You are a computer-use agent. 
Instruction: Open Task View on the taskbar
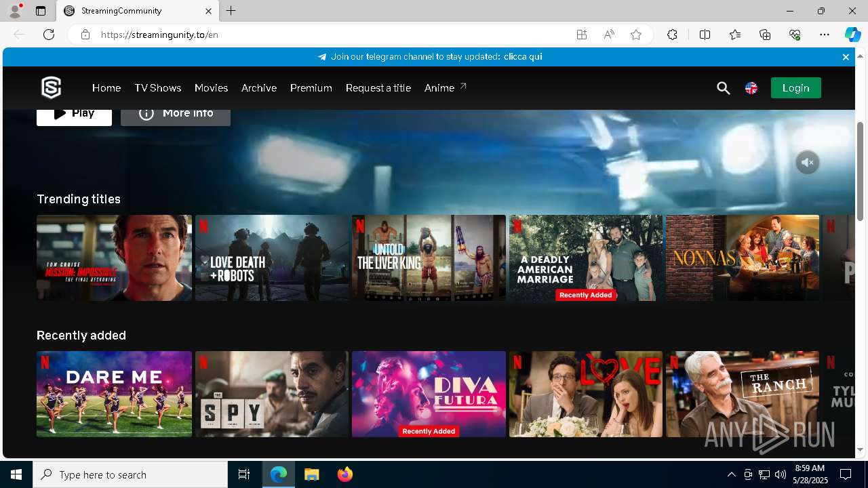(244, 474)
